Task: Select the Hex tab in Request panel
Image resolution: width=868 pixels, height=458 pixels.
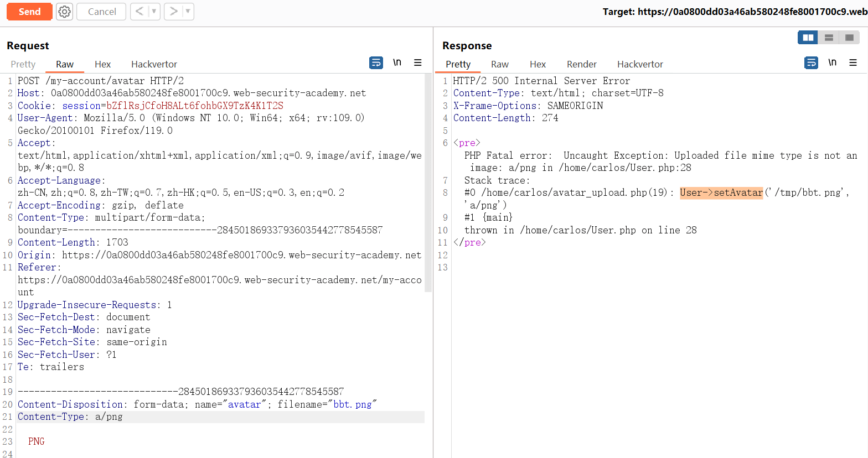Action: click(102, 64)
